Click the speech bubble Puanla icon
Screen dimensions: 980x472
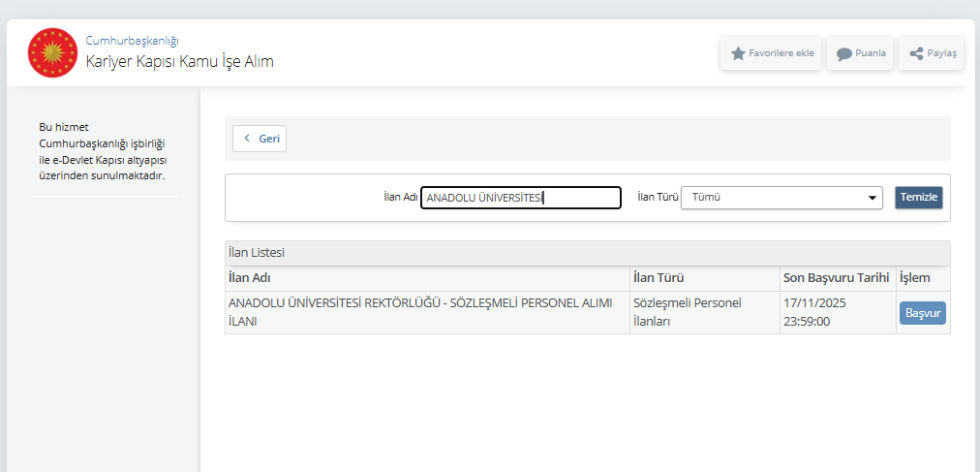click(843, 53)
